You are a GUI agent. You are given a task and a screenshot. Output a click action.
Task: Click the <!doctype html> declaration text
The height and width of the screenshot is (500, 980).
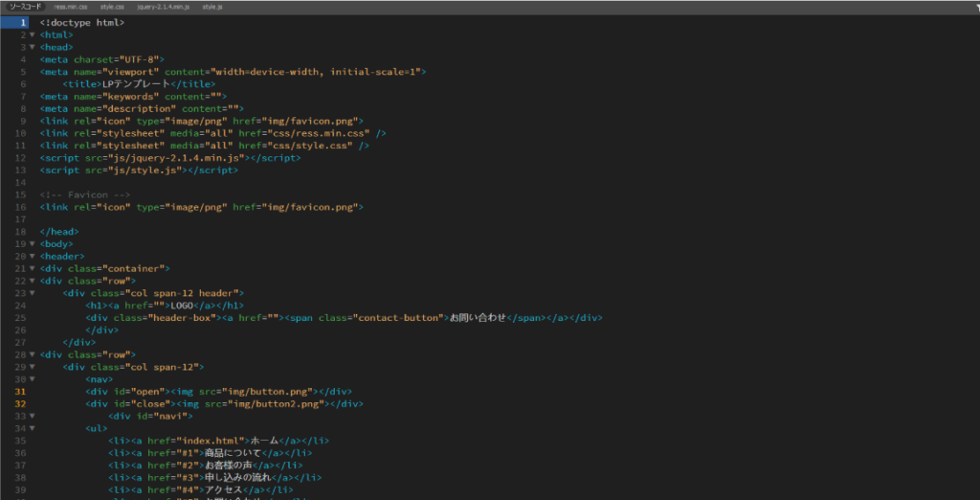82,23
